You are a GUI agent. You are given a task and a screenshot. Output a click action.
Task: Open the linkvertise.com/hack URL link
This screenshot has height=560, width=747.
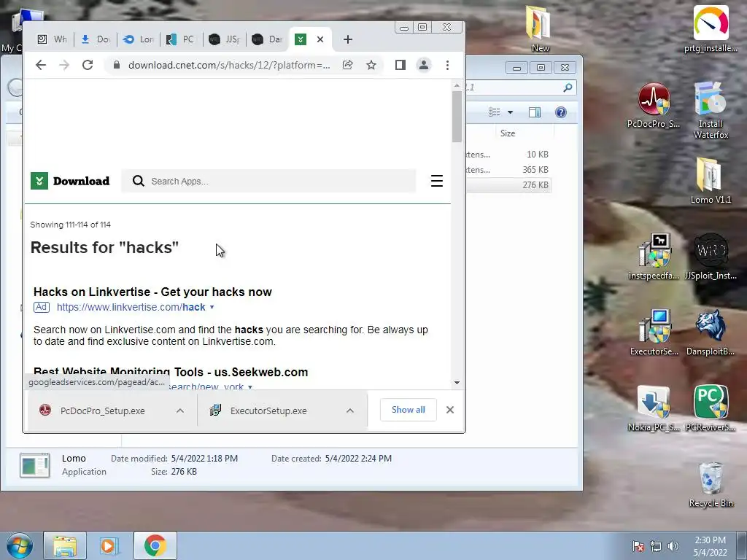pyautogui.click(x=131, y=307)
